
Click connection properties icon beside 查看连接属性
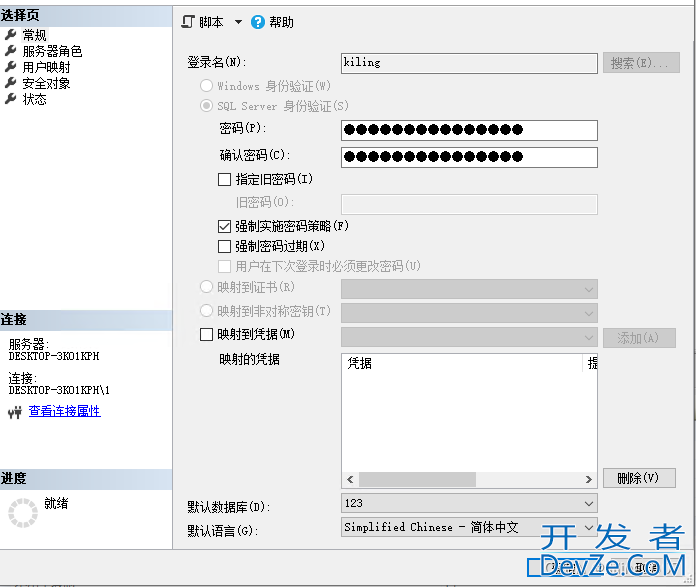[x=15, y=412]
